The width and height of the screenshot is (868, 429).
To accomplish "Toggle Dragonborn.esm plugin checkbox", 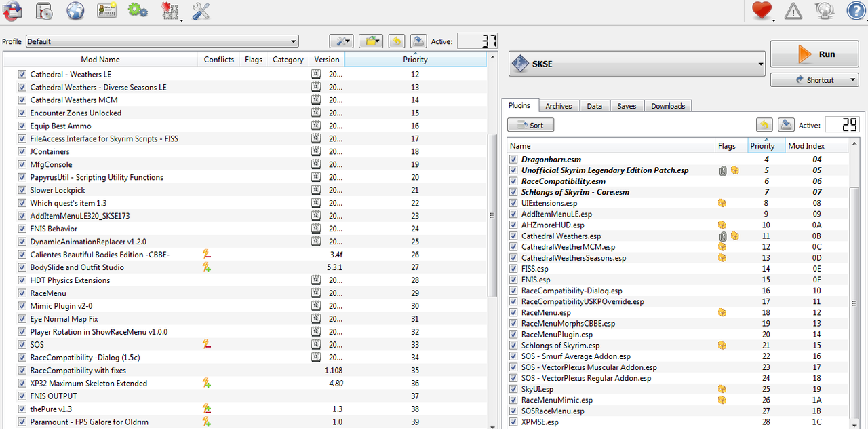I will (x=513, y=160).
